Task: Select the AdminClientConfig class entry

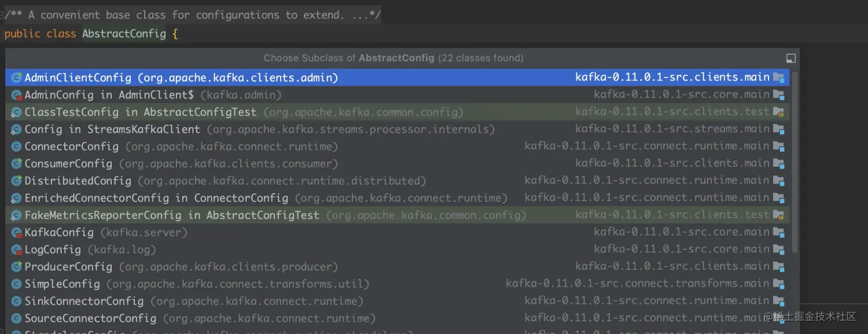Action: click(398, 78)
